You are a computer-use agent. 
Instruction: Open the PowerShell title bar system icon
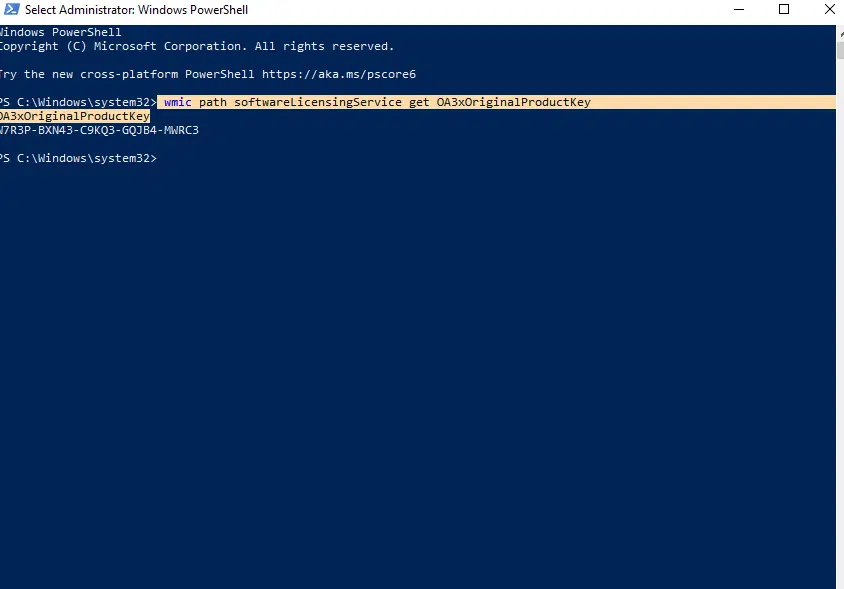tap(10, 10)
